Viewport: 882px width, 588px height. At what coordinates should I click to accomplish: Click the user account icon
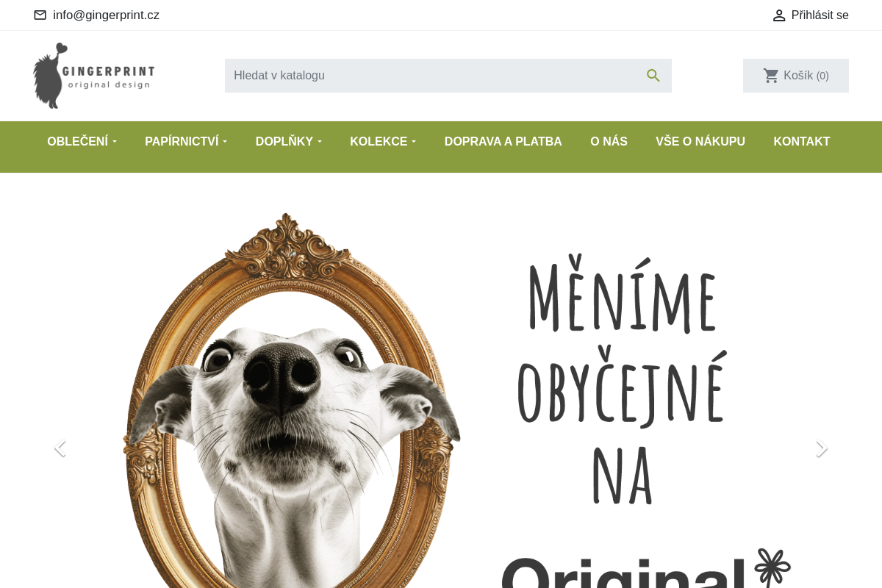click(x=779, y=15)
